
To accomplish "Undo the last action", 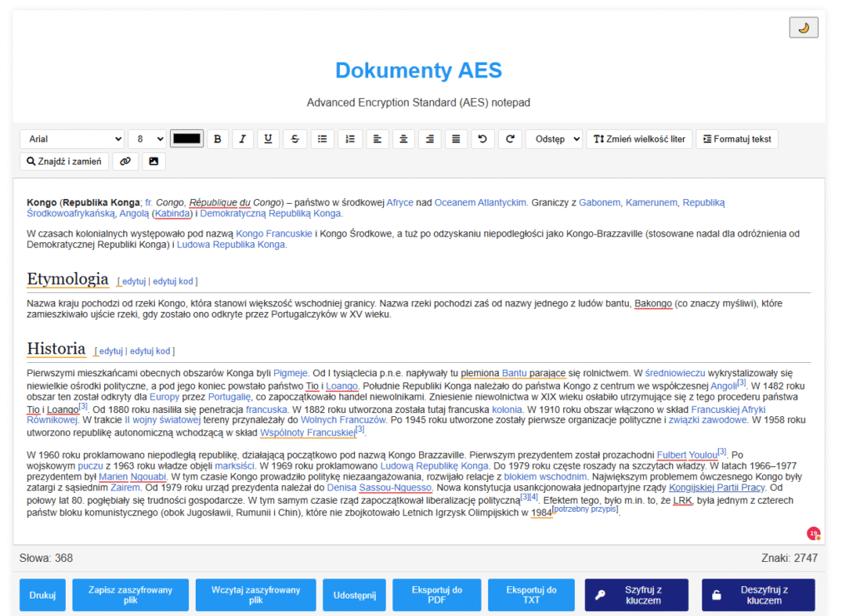I will [x=481, y=139].
